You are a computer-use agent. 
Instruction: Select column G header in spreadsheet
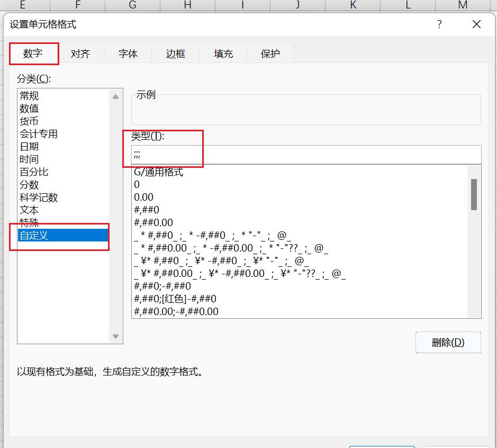pyautogui.click(x=132, y=5)
